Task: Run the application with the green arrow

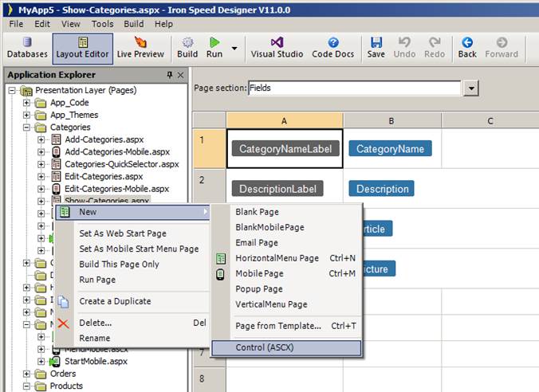Action: pyautogui.click(x=214, y=42)
